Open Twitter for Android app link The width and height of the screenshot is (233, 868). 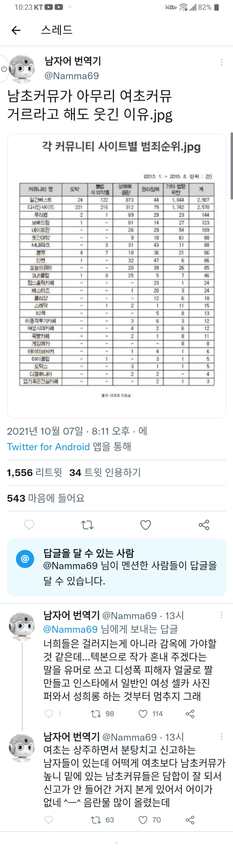[47, 447]
